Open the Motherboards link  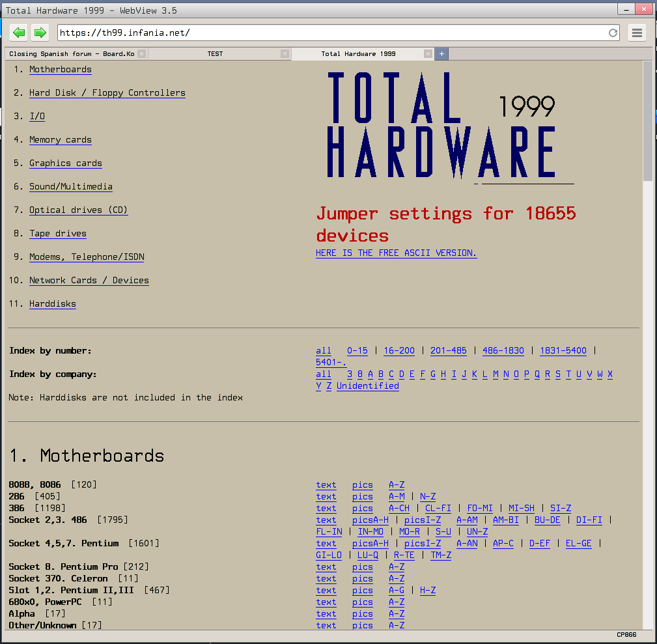pyautogui.click(x=60, y=69)
